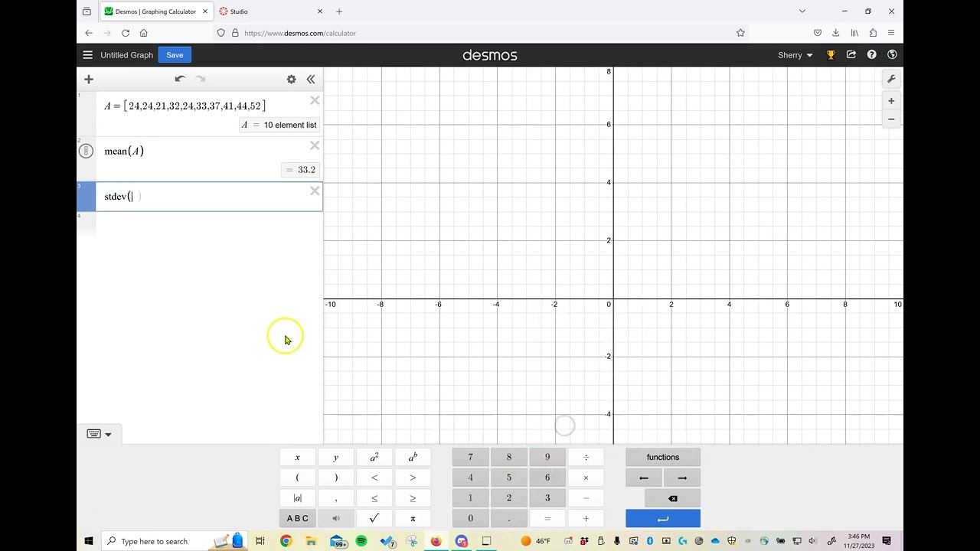This screenshot has width=980, height=551.
Task: Tap the 7 key on keypad
Action: 470,457
